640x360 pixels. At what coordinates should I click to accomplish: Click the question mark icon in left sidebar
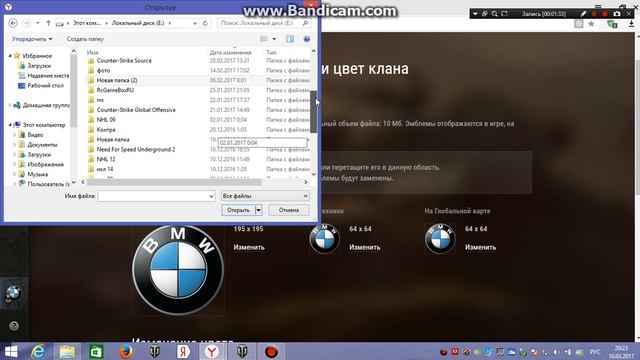(x=14, y=326)
